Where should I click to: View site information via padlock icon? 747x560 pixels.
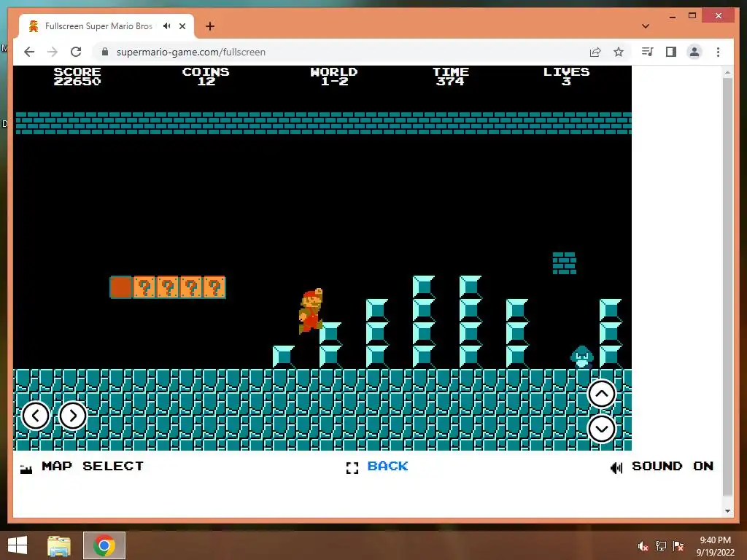[105, 52]
